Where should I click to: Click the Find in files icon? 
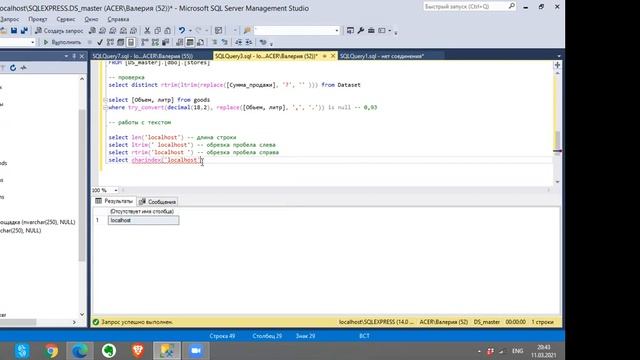click(247, 31)
